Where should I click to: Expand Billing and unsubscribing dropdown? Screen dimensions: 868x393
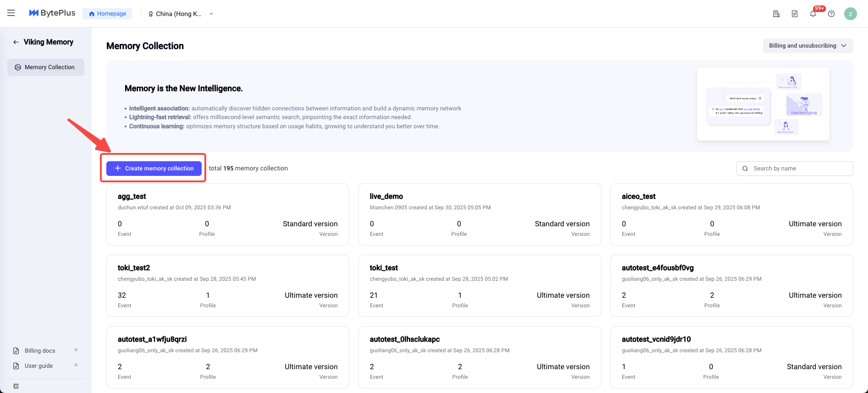808,46
